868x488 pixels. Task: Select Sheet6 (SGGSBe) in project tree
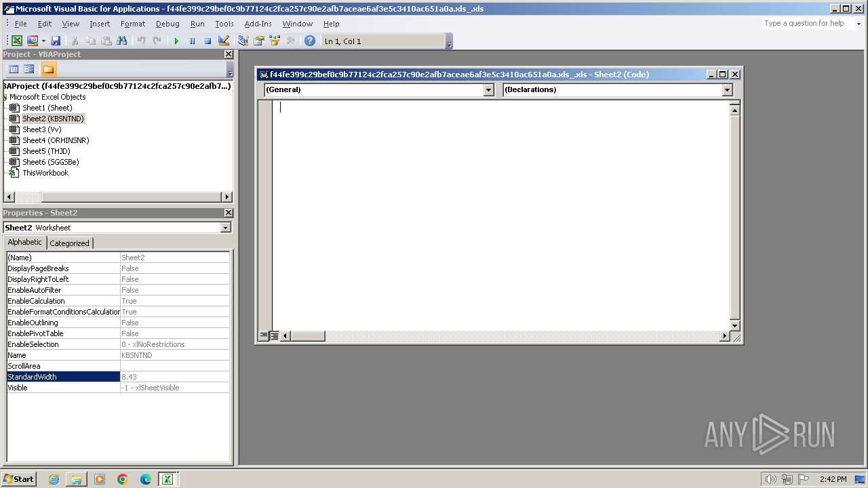coord(50,162)
